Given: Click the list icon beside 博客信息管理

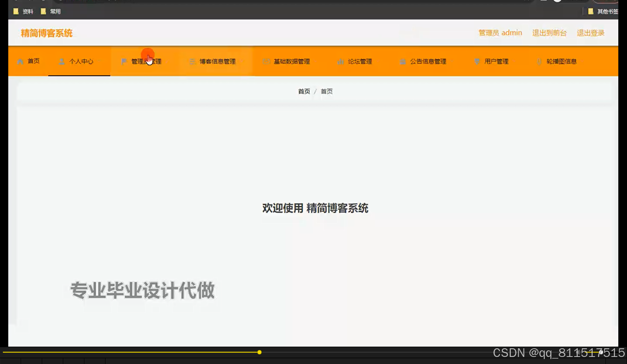Looking at the screenshot, I should point(192,61).
